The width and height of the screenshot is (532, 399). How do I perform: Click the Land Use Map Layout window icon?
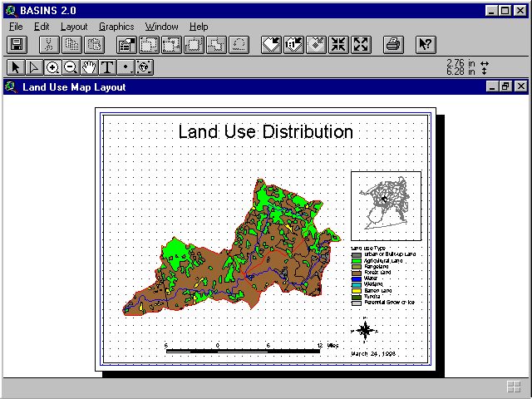click(x=11, y=87)
